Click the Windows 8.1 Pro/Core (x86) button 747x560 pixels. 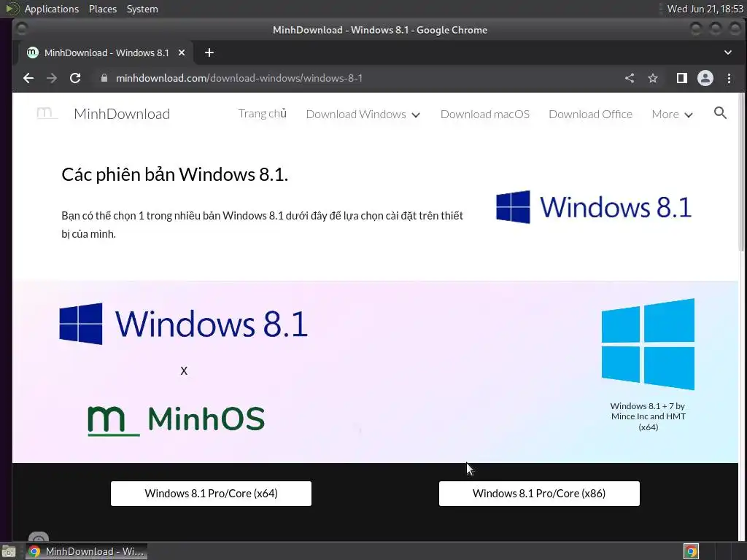(x=539, y=494)
